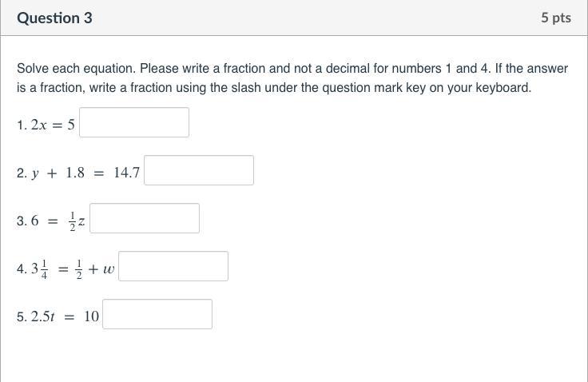Viewport: 588px width, 382px height.
Task: Click the fraction ½z in equation 3
Action: [77, 221]
